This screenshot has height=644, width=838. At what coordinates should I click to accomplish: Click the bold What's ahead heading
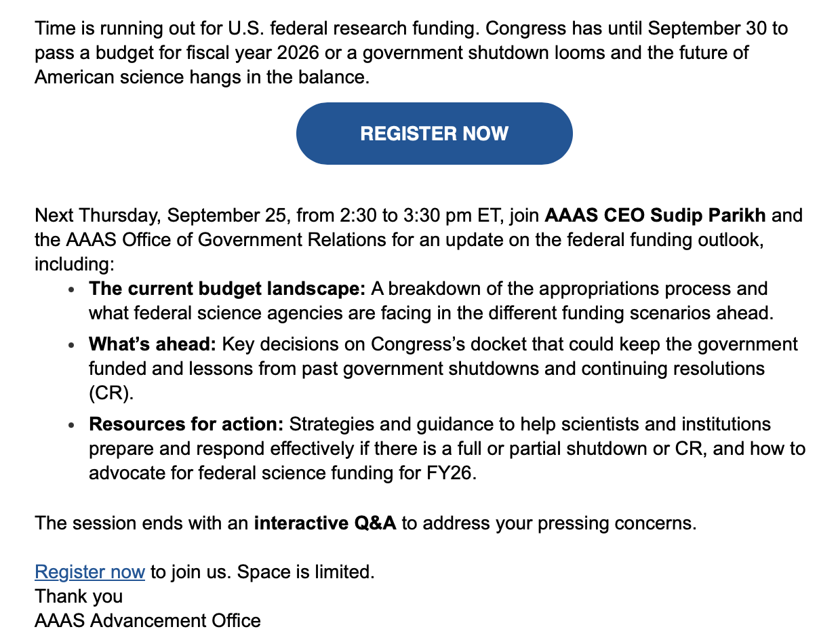click(152, 344)
